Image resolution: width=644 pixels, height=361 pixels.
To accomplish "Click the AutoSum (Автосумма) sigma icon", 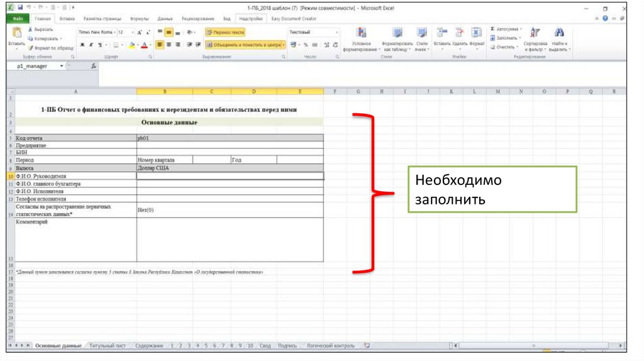I will [x=492, y=30].
